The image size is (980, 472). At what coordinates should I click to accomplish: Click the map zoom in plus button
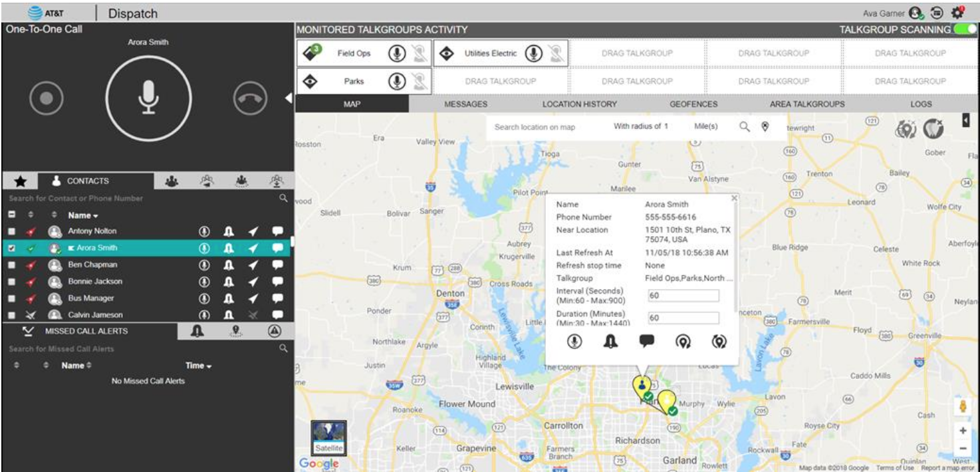pyautogui.click(x=963, y=431)
